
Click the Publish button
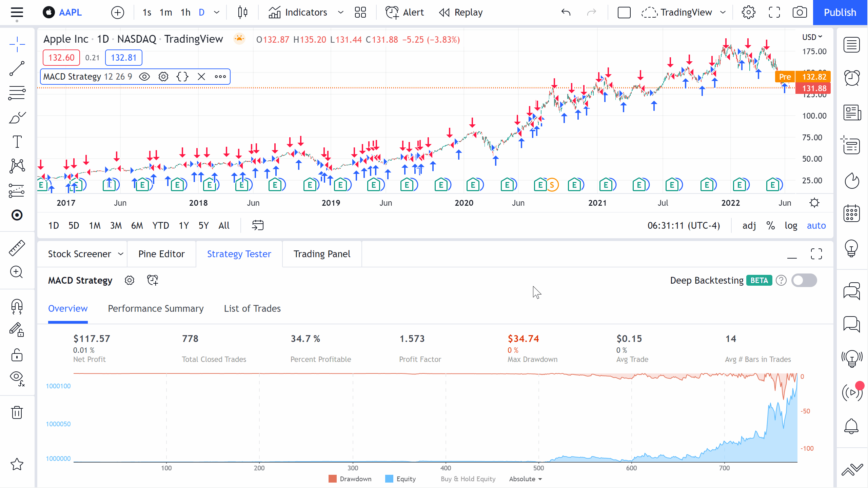pos(840,12)
